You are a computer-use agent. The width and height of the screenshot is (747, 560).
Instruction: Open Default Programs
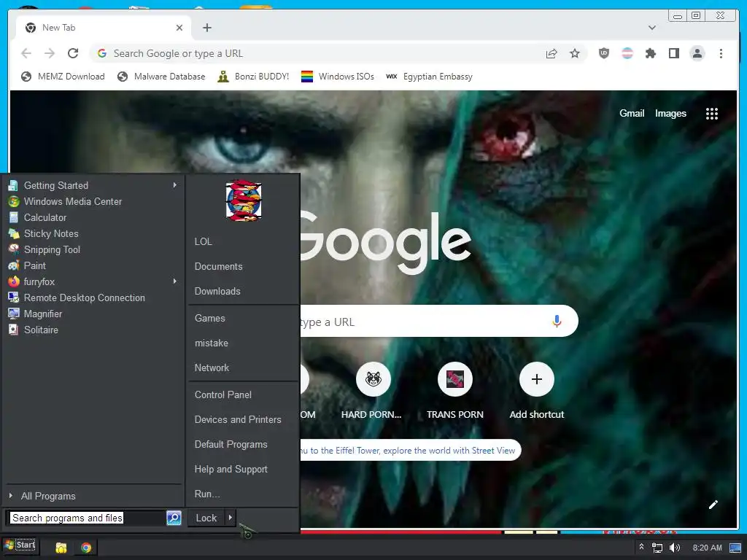(x=231, y=444)
